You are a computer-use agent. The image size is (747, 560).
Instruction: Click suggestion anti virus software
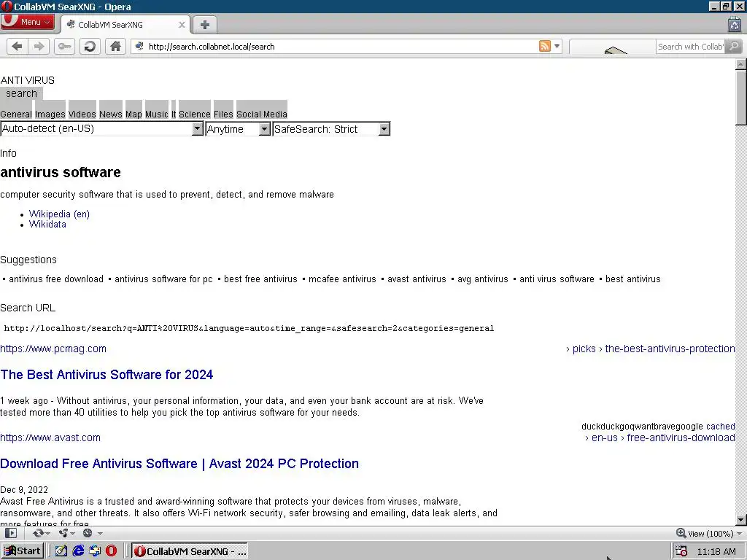557,279
